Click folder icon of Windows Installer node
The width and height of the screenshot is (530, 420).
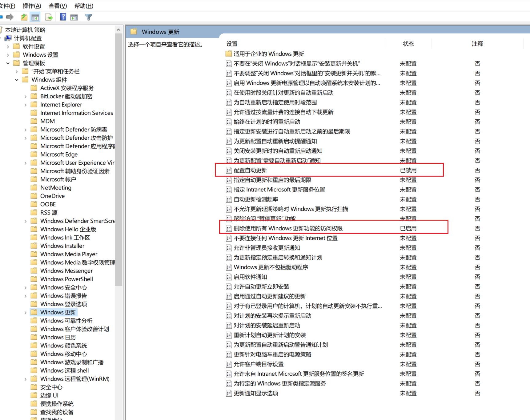click(x=34, y=246)
